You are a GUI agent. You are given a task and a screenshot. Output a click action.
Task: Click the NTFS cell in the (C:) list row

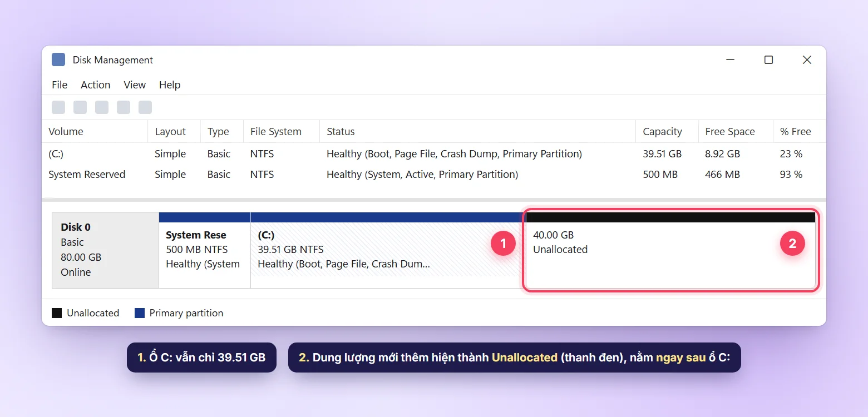(x=262, y=154)
